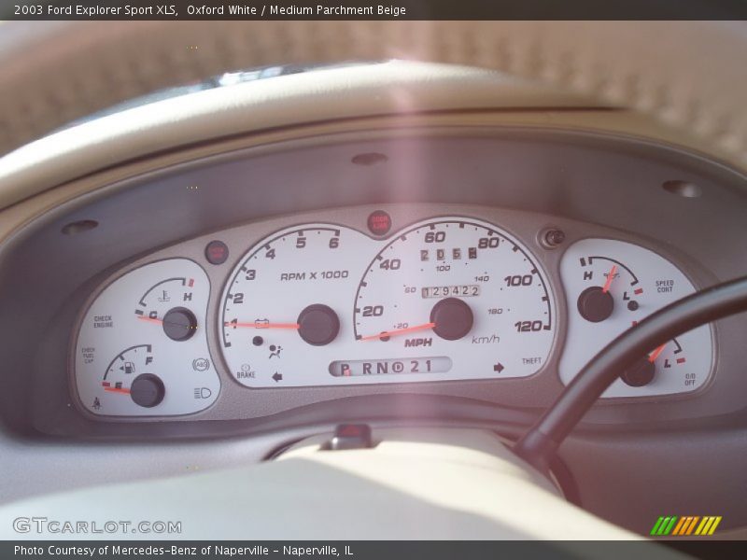This screenshot has height=560, width=747.
Task: Open the GTCARLOT.COM watermark link
Action: pyautogui.click(x=97, y=526)
